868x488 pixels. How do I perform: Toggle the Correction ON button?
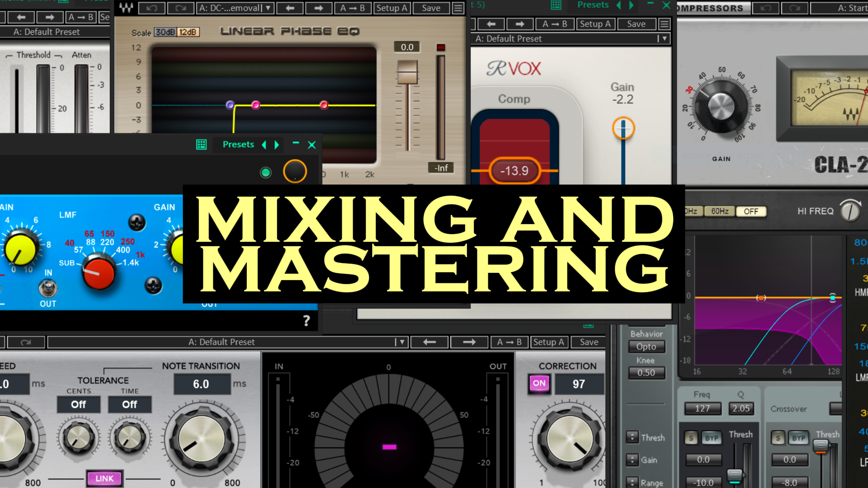pos(539,383)
